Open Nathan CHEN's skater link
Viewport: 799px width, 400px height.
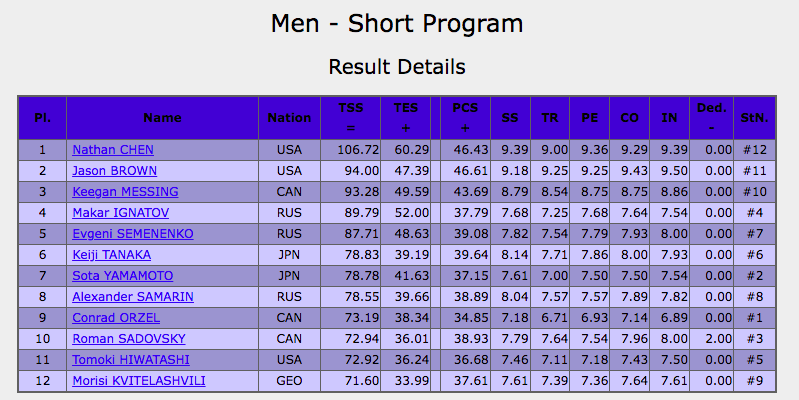tap(112, 150)
